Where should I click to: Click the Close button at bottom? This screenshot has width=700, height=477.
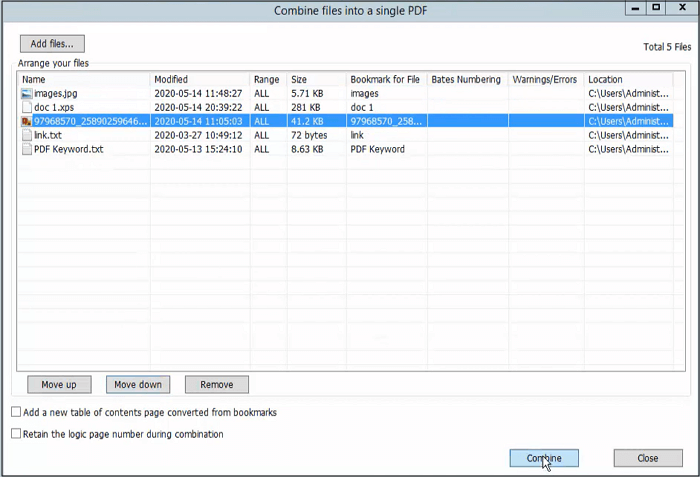click(648, 458)
